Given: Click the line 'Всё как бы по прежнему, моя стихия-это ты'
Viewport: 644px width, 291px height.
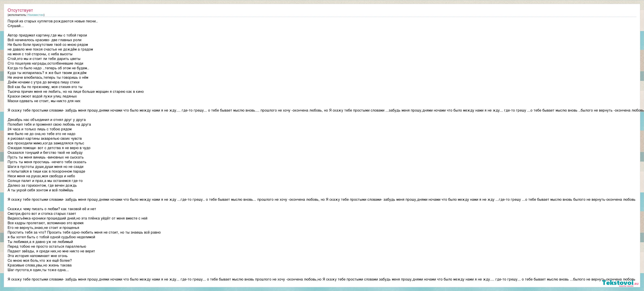Looking at the screenshot, I should coord(45,87).
